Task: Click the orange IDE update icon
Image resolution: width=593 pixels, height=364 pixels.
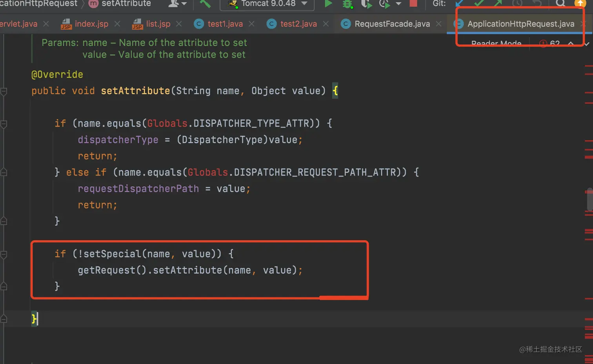Action: 580,4
